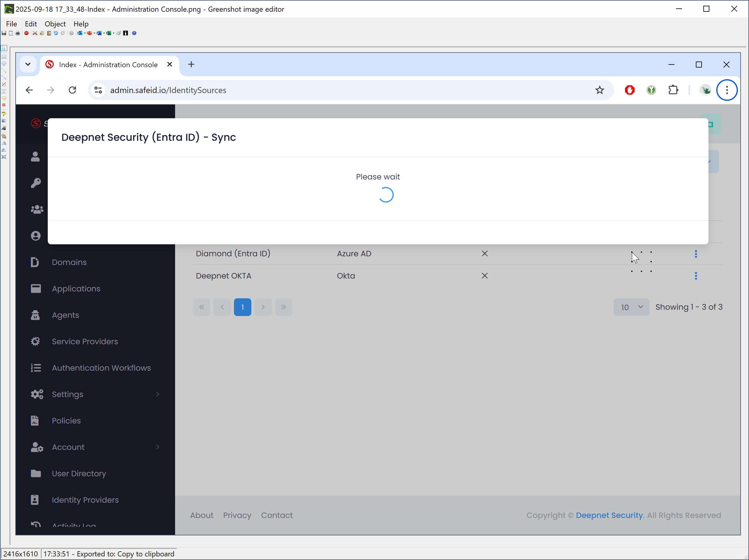Image resolution: width=749 pixels, height=560 pixels.
Task: Click the blue Undo arrow
Action: point(56,33)
